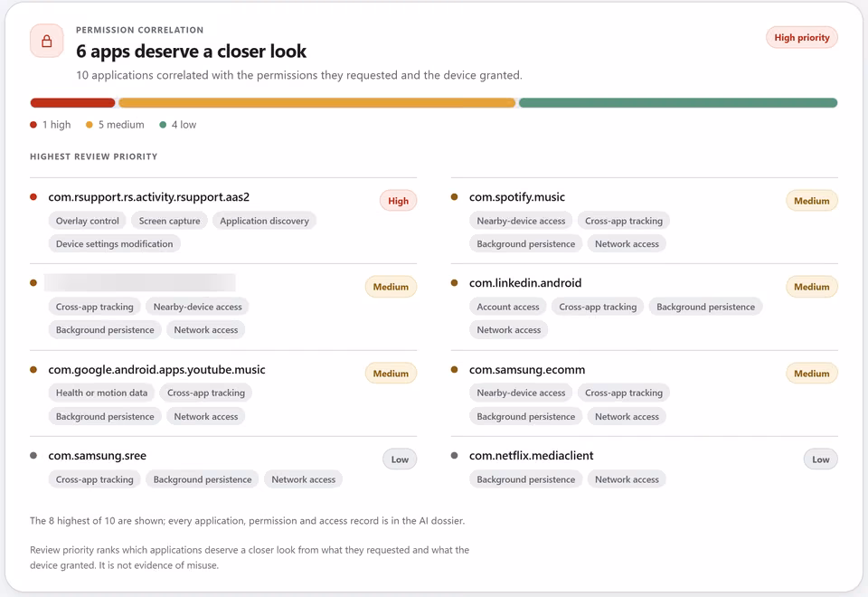The image size is (868, 597).
Task: Click the Medium badge for com.samsung.ecomm
Action: click(812, 374)
